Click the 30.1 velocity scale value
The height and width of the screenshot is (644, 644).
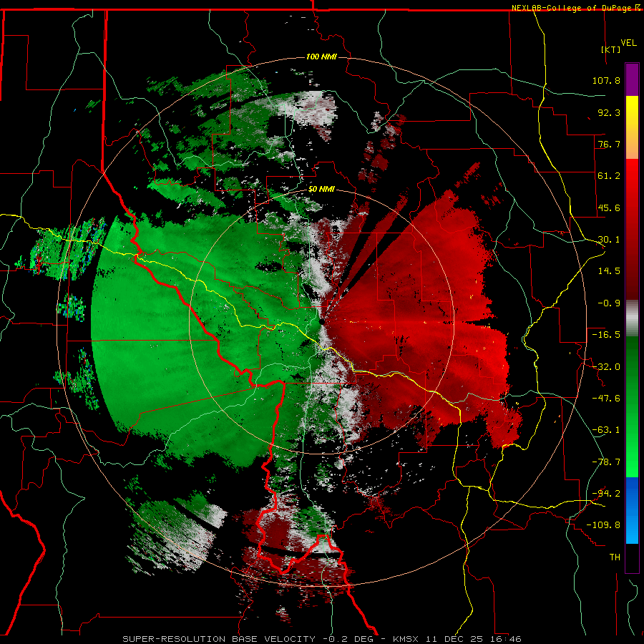pyautogui.click(x=609, y=240)
